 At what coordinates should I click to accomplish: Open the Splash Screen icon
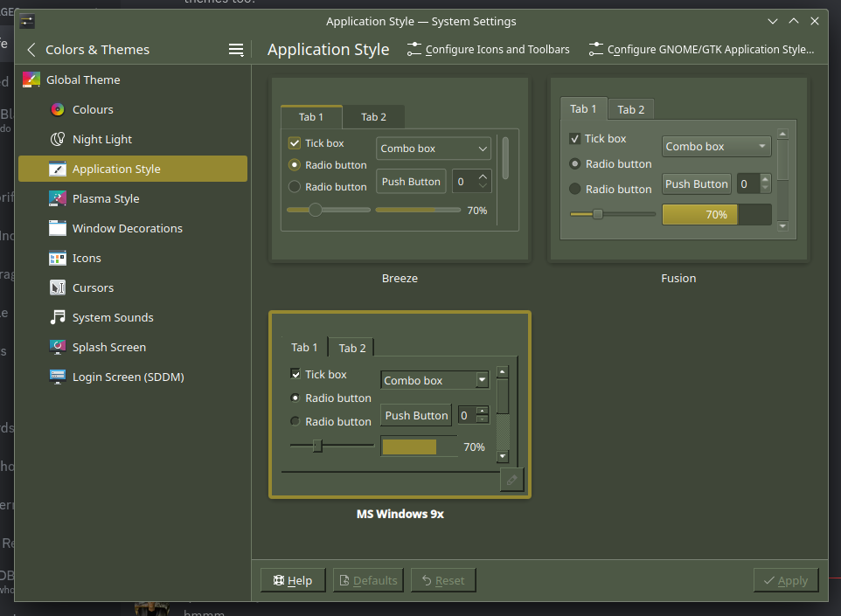tap(58, 347)
